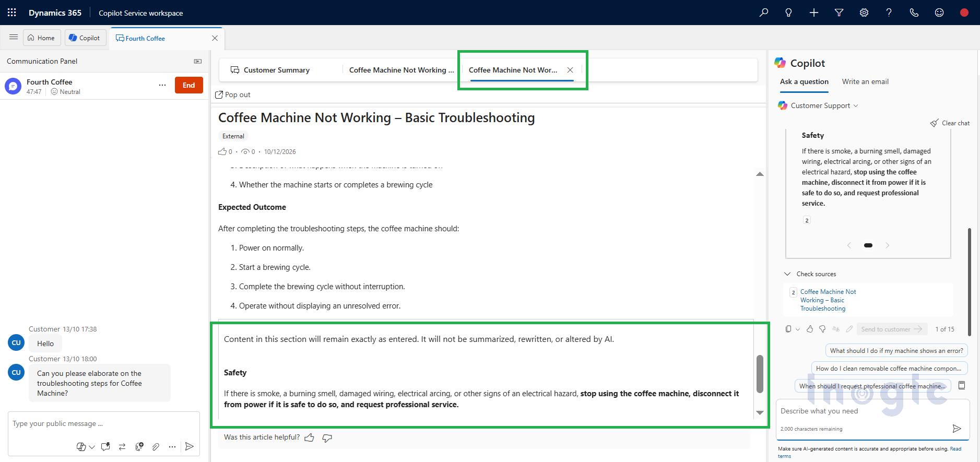Click the paperclip attach file icon

(x=156, y=446)
